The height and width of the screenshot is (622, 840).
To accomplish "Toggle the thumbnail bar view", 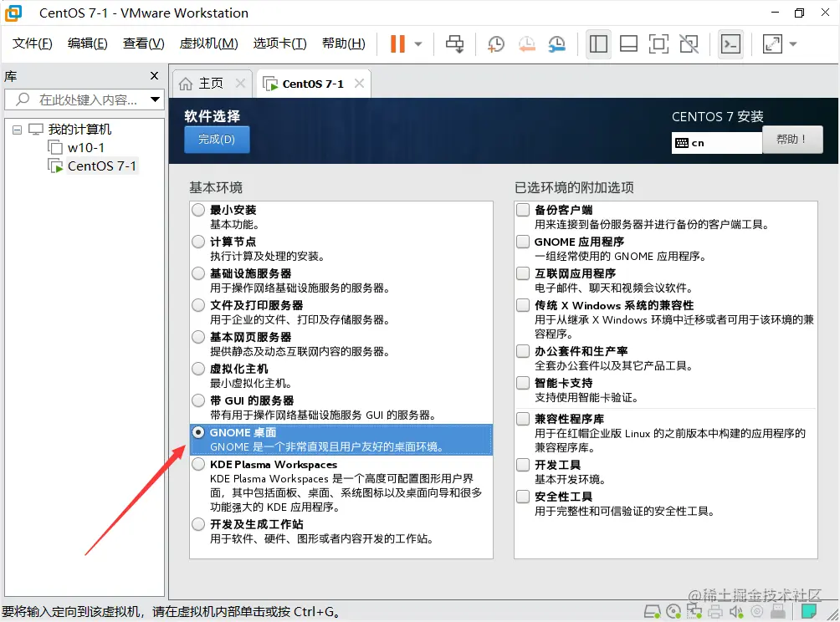I will click(x=628, y=44).
